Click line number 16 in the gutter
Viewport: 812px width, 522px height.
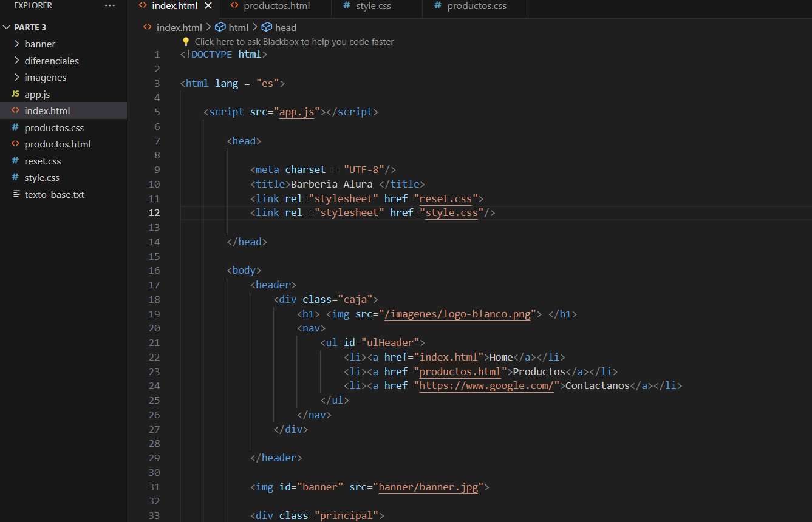point(154,271)
